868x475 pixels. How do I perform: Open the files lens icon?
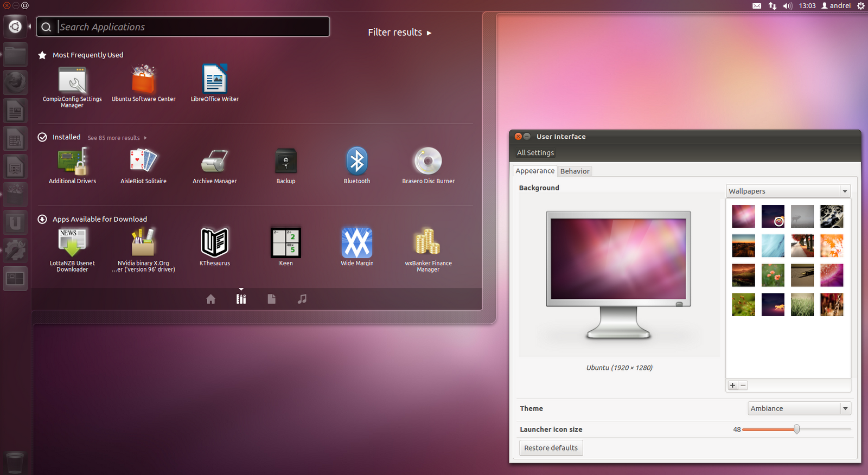point(272,299)
